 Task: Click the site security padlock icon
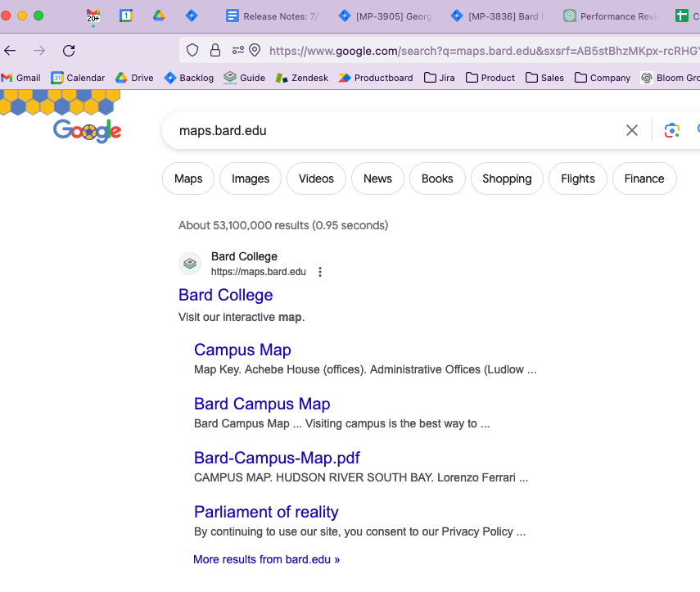pos(215,50)
